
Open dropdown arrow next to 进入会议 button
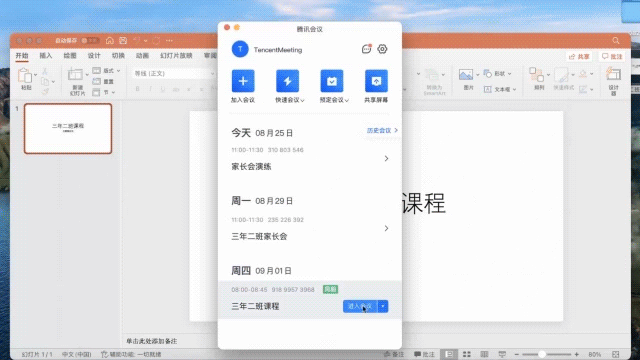click(x=383, y=306)
